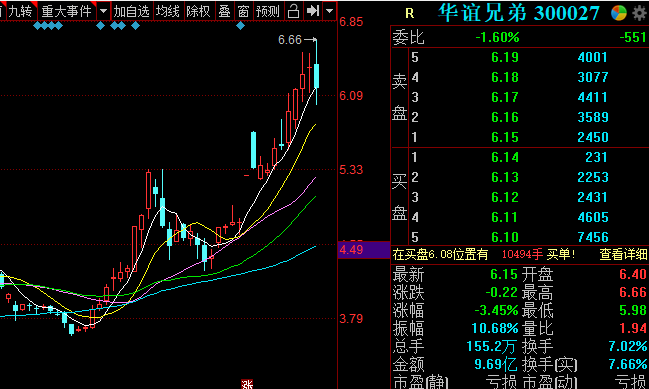Click 委比 value -1.60%
The image size is (649, 389).
tap(497, 38)
